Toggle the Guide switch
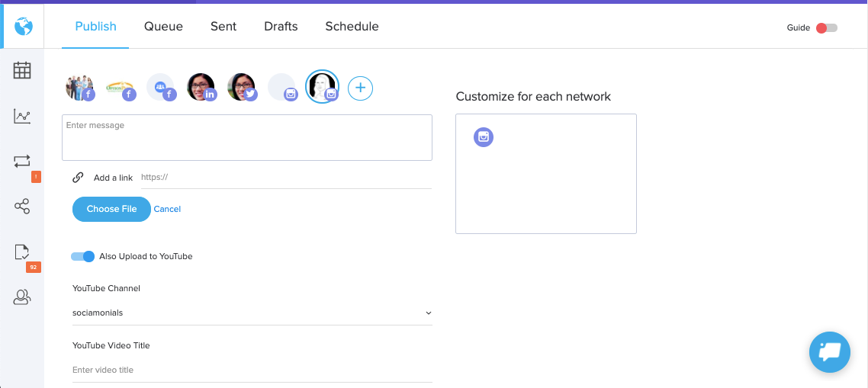 827,27
